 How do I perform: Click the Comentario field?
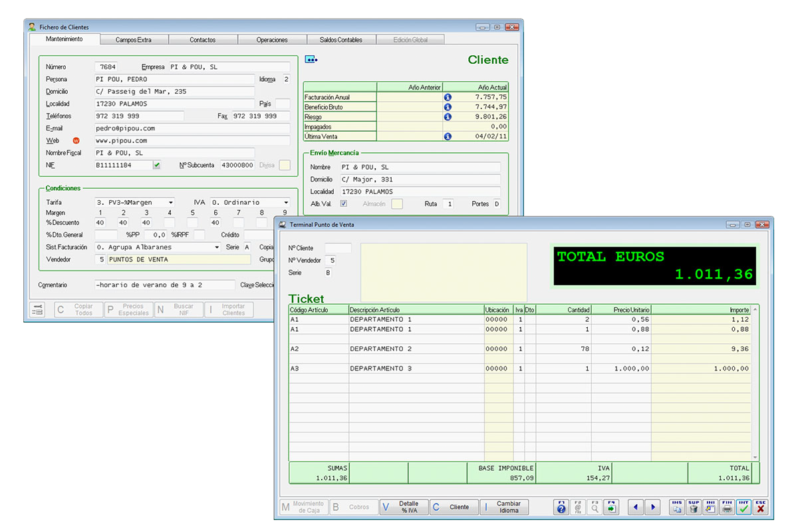(x=165, y=285)
